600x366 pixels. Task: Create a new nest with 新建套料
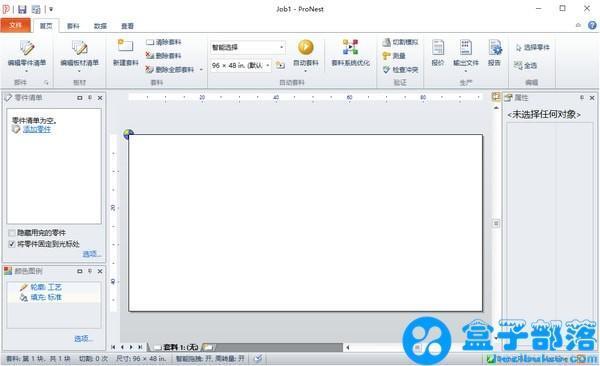tap(126, 53)
